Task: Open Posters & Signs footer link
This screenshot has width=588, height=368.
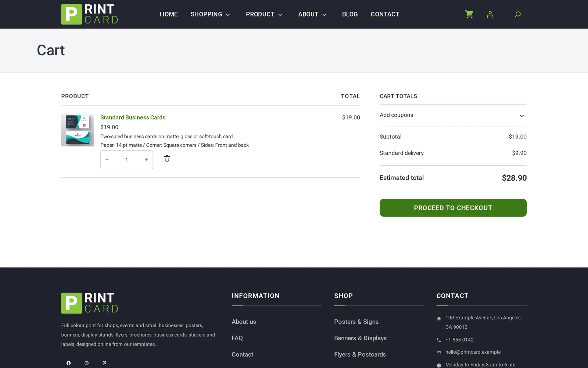Action: coord(356,322)
